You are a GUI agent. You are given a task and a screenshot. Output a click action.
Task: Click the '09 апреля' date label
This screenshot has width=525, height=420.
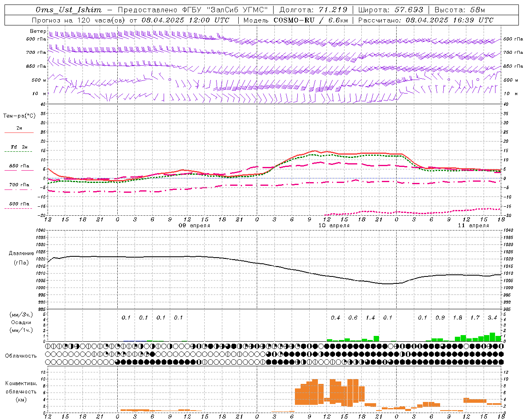tap(194, 226)
